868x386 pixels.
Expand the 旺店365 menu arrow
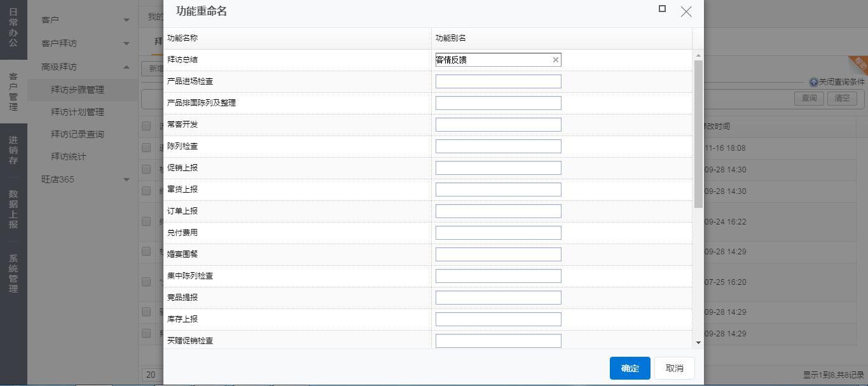tap(126, 179)
